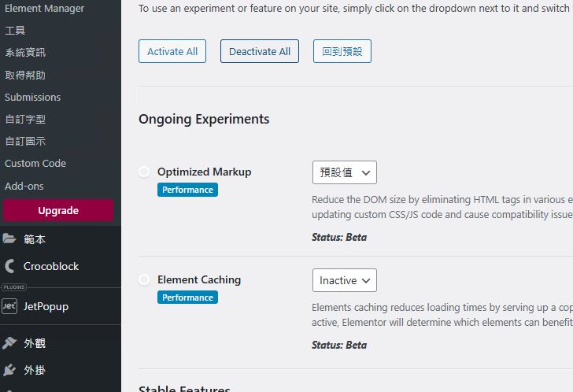Click the JetPopup plugin icon
Image resolution: width=573 pixels, height=392 pixels.
coord(9,306)
